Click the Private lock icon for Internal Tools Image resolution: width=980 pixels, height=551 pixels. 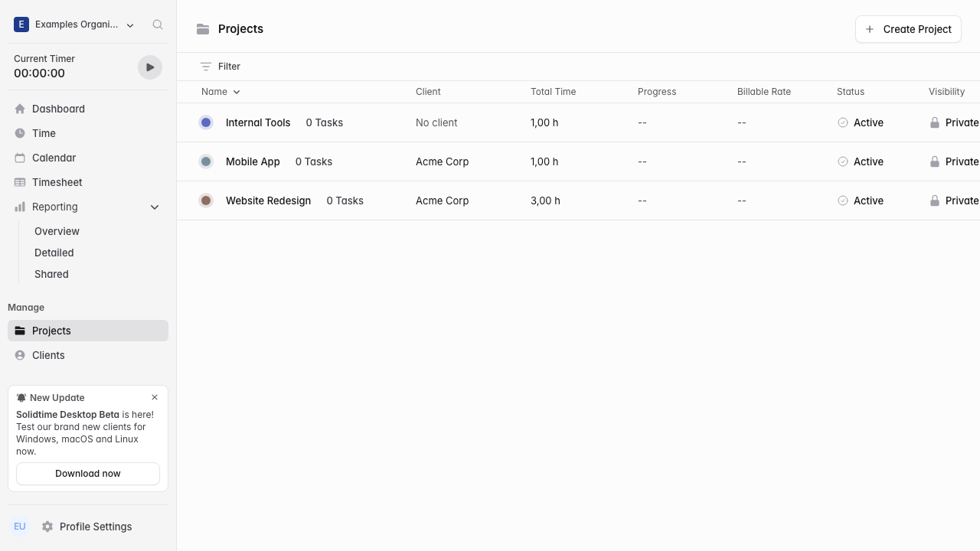coord(935,122)
